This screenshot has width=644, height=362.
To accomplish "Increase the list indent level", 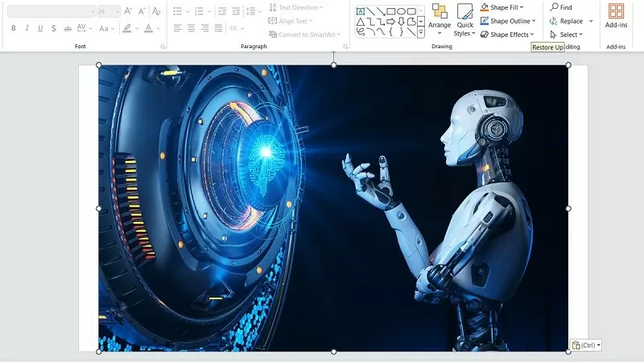I will pos(236,11).
